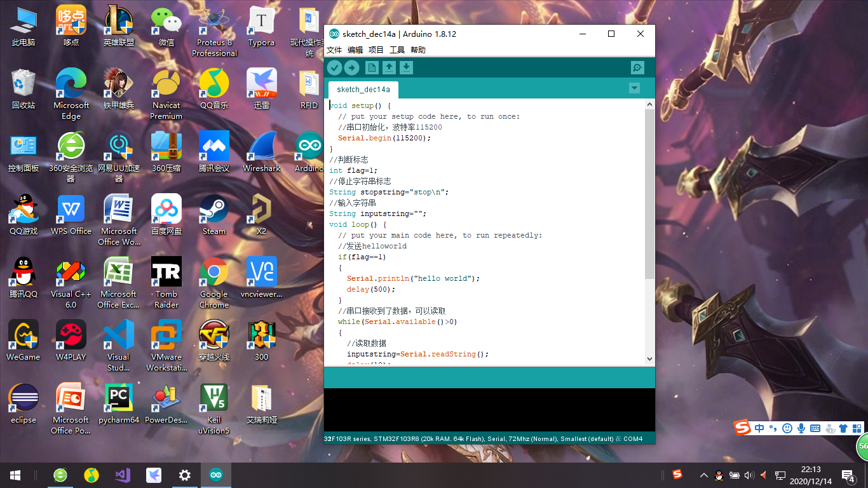Select the Steam desktop icon
The height and width of the screenshot is (488, 868).
[x=214, y=215]
